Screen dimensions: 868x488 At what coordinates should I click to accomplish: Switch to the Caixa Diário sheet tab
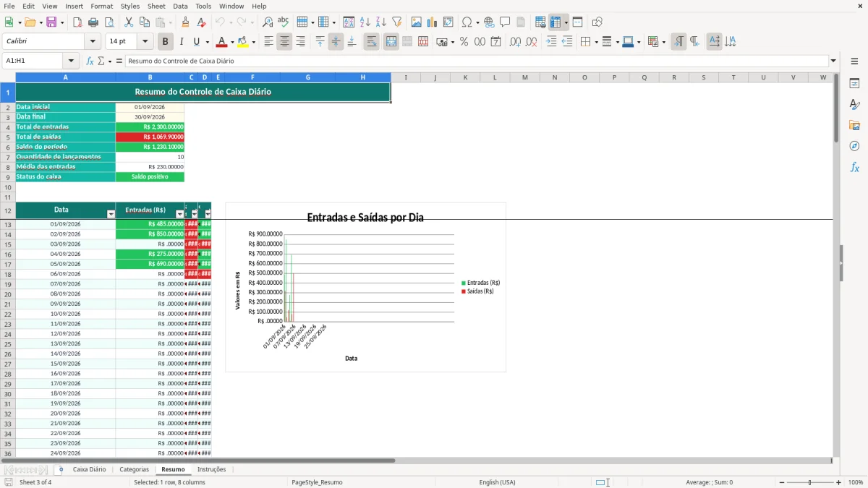click(89, 469)
